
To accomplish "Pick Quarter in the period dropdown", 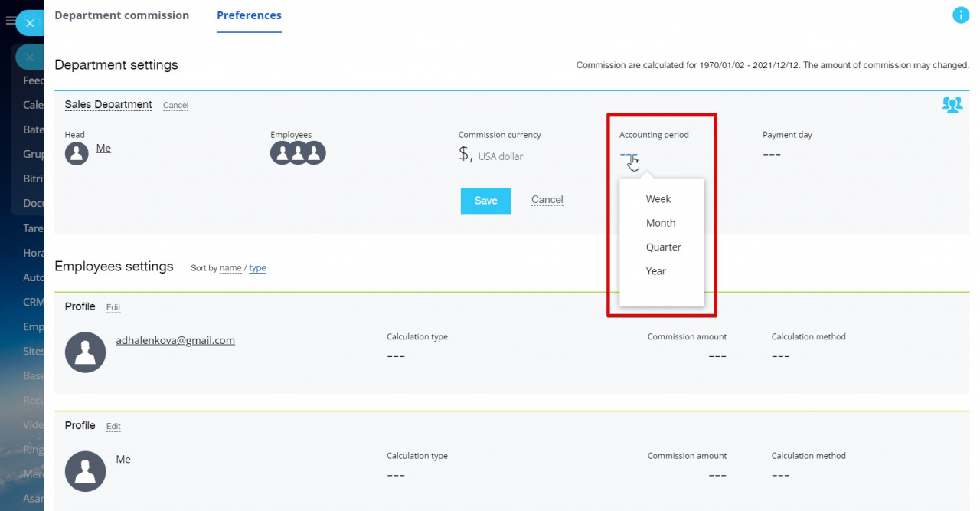I will click(663, 247).
